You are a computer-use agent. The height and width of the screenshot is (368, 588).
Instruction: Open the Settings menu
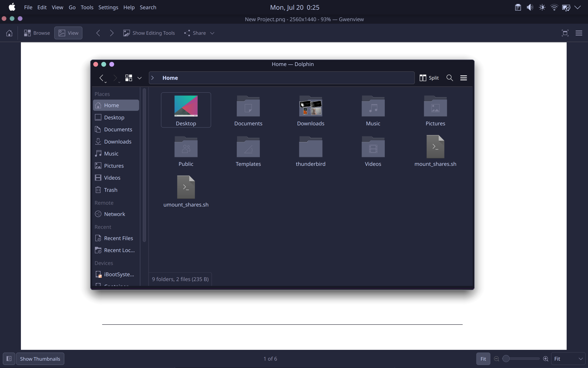click(x=108, y=7)
